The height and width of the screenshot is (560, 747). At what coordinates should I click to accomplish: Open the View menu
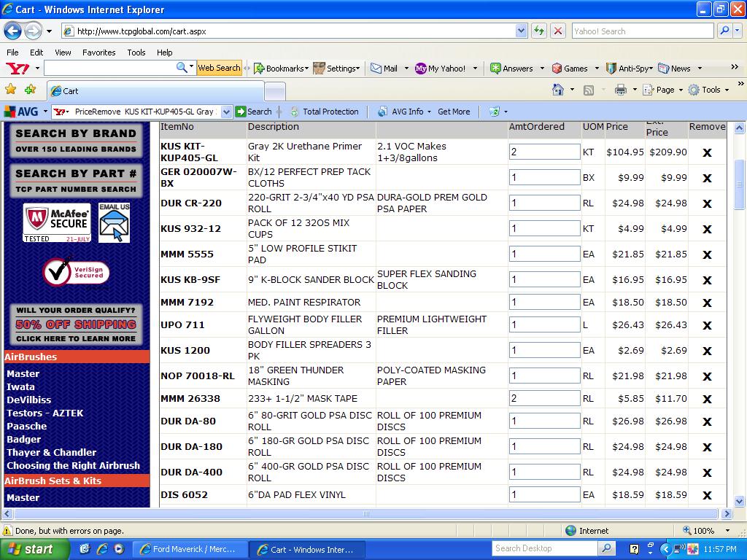coord(63,52)
